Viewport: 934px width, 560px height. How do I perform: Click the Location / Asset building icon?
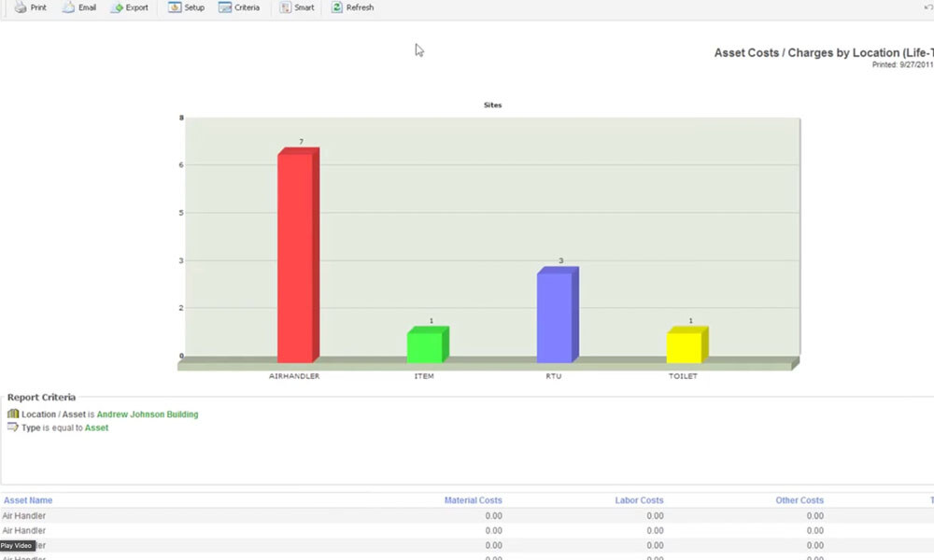pos(13,413)
